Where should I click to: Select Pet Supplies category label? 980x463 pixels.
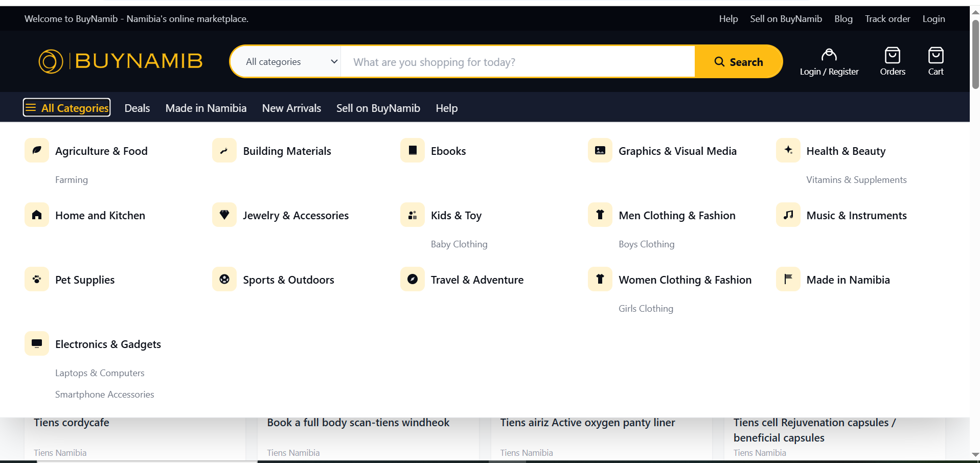pos(85,280)
